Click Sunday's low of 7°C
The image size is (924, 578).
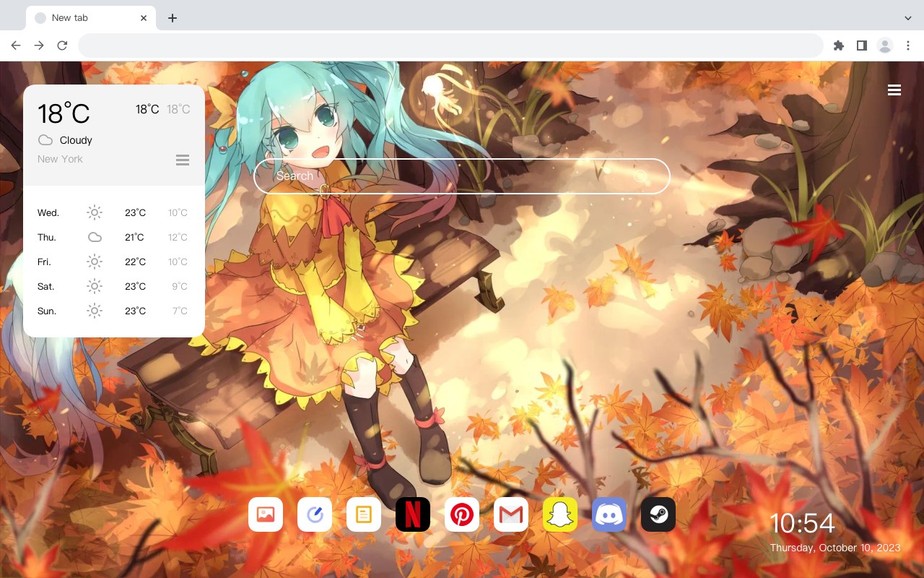coord(180,311)
